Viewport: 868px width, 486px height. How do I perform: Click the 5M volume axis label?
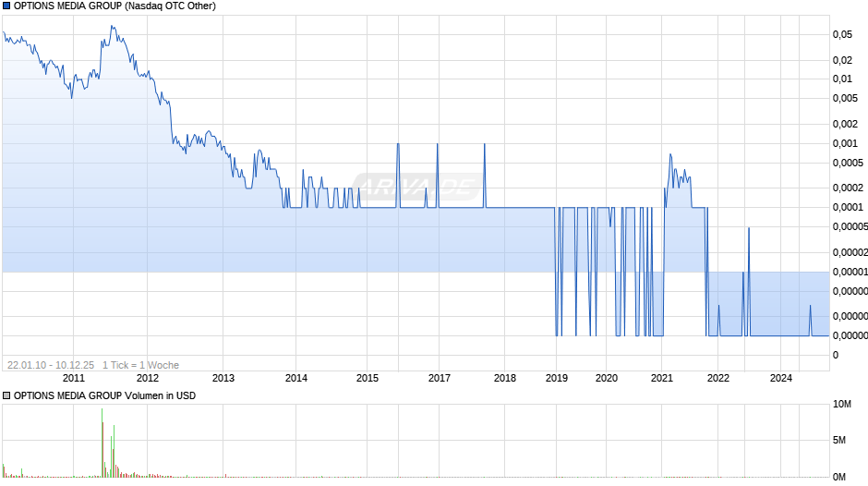(x=839, y=440)
